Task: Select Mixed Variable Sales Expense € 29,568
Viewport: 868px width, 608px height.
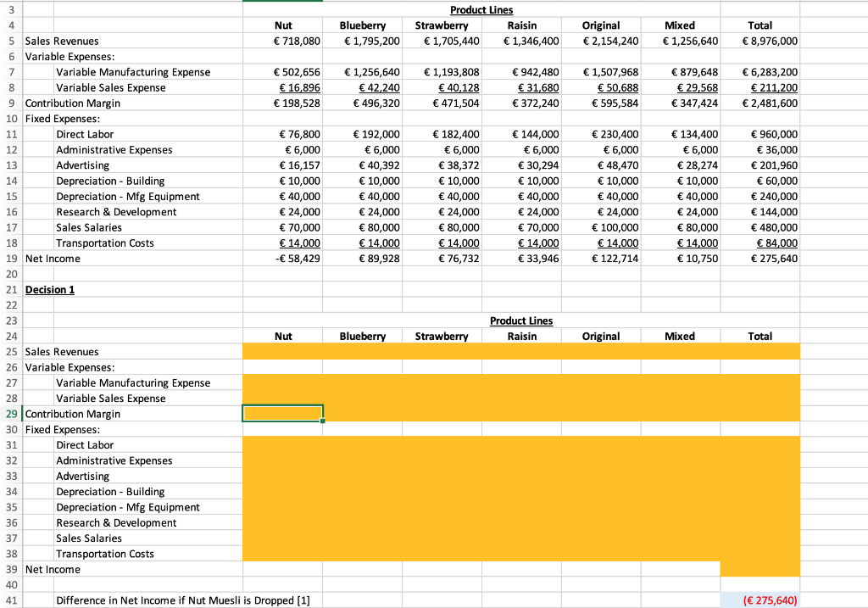Action: tap(681, 87)
